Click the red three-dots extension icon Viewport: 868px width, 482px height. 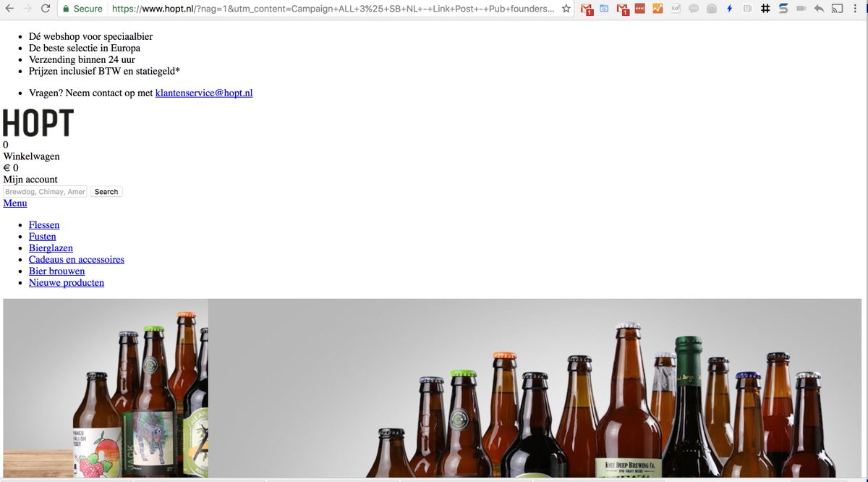pyautogui.click(x=640, y=9)
